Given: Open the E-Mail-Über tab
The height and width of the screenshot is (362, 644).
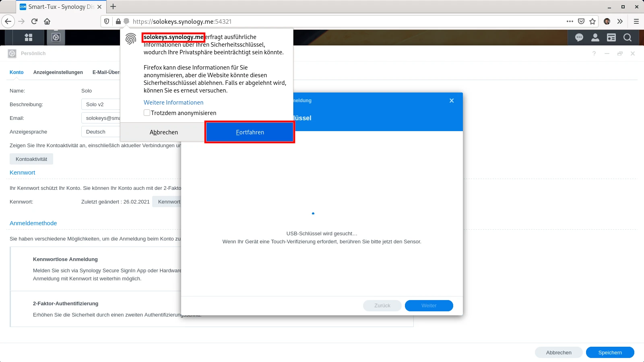Looking at the screenshot, I should coord(106,72).
